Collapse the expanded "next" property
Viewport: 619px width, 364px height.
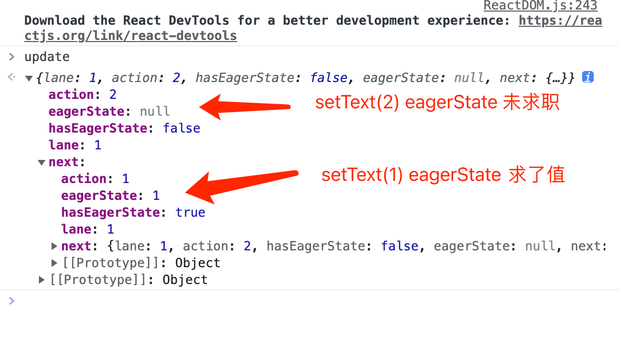(x=42, y=163)
